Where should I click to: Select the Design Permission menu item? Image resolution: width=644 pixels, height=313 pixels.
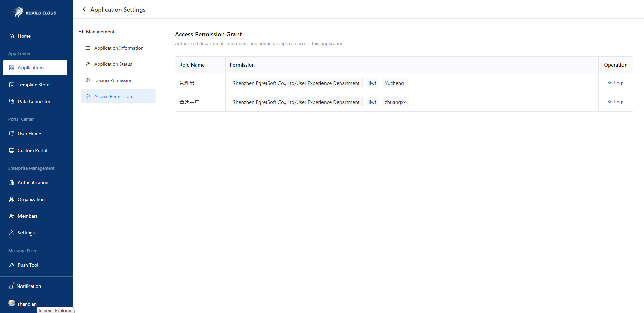tap(113, 80)
